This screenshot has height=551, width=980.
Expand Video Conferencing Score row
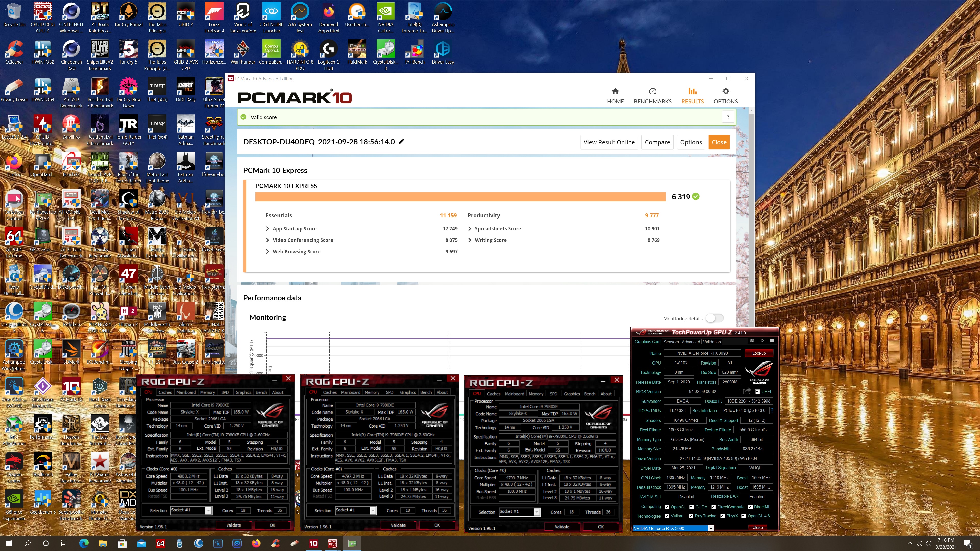267,240
